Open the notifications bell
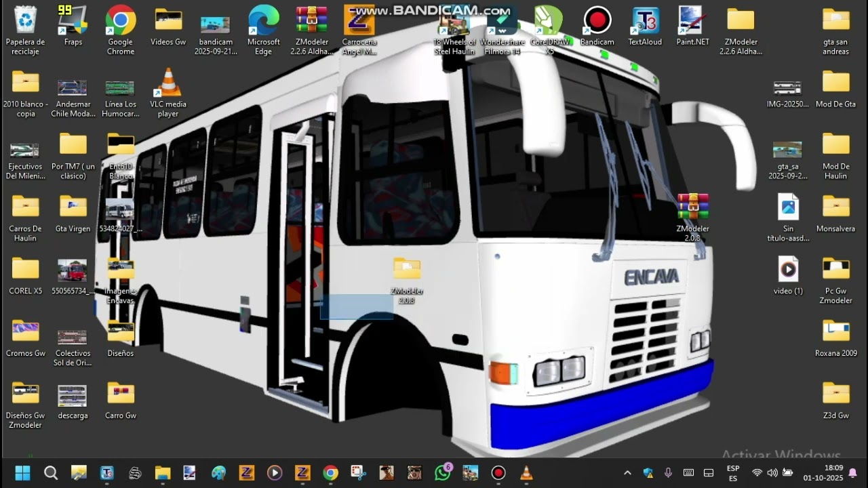Screen dimensions: 868x488 point(853,472)
